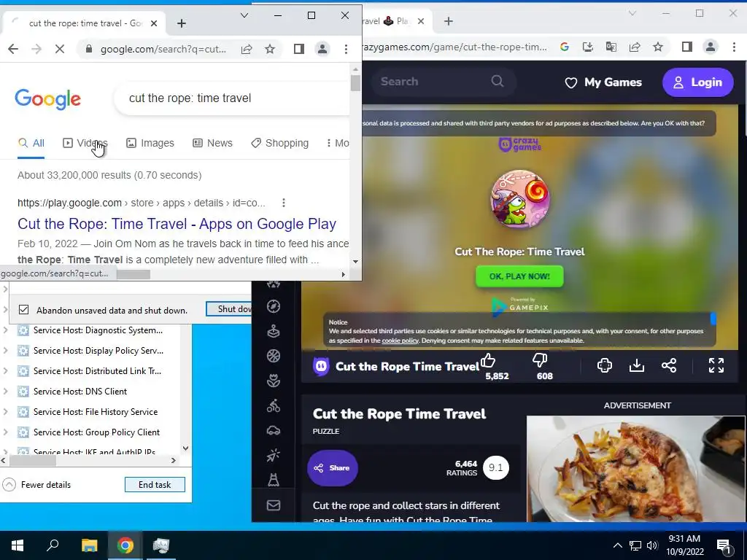Click the puzzle-piece icon in the game bar
Screen dimensions: 747x560
[605, 365]
